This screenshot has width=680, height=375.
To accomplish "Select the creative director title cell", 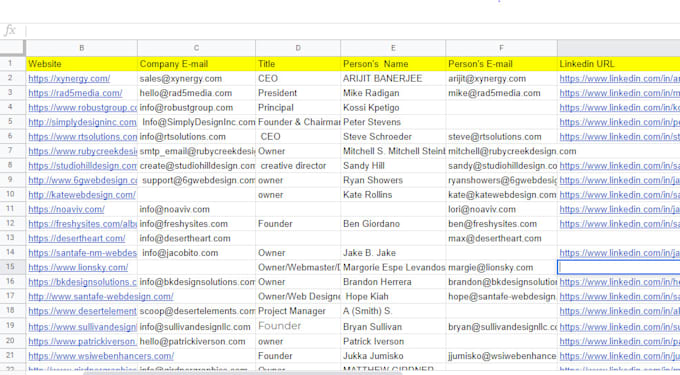I will point(298,166).
